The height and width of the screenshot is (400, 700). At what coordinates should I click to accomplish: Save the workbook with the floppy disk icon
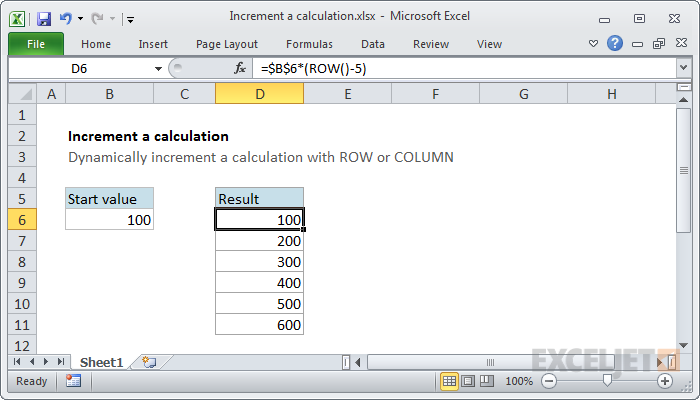click(x=44, y=19)
